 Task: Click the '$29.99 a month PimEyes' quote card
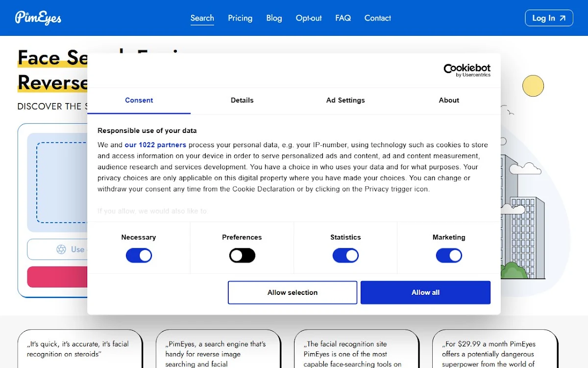coord(495,349)
